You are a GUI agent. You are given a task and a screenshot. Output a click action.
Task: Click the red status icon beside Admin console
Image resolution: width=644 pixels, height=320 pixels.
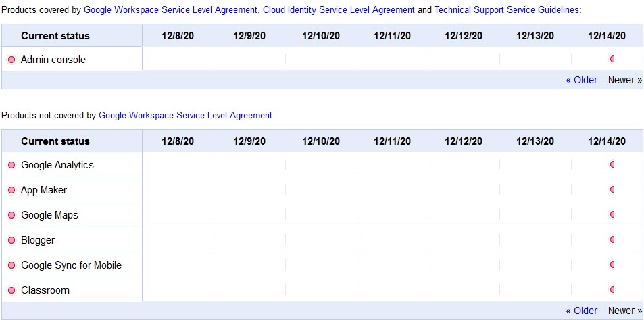coord(11,60)
